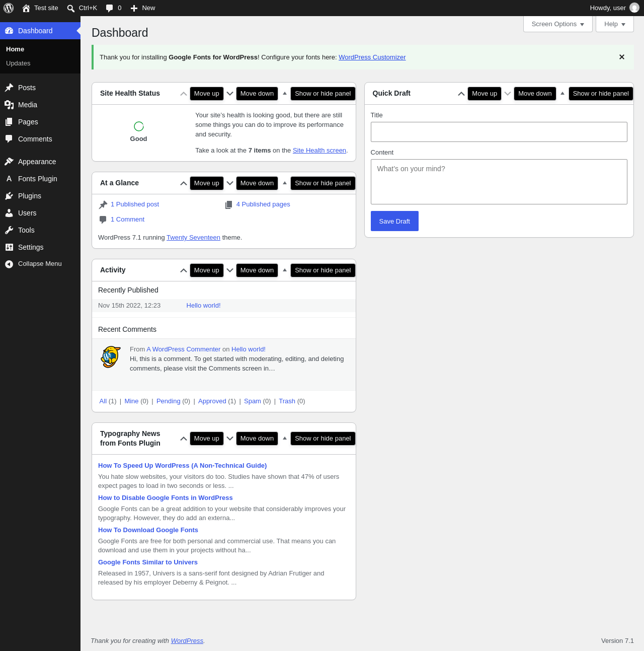Click the plus New content icon
644x651 pixels.
[134, 8]
